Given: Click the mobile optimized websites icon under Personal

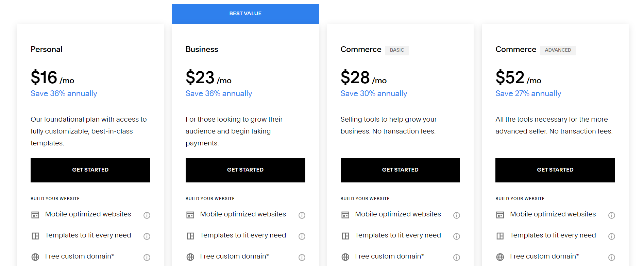Looking at the screenshot, I should (35, 215).
